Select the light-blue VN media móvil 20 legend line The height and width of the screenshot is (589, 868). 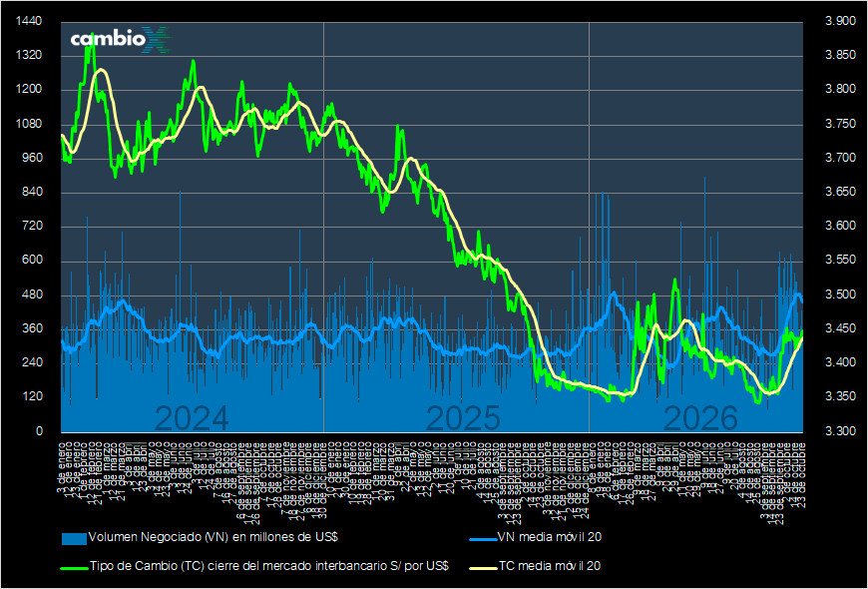tap(483, 537)
